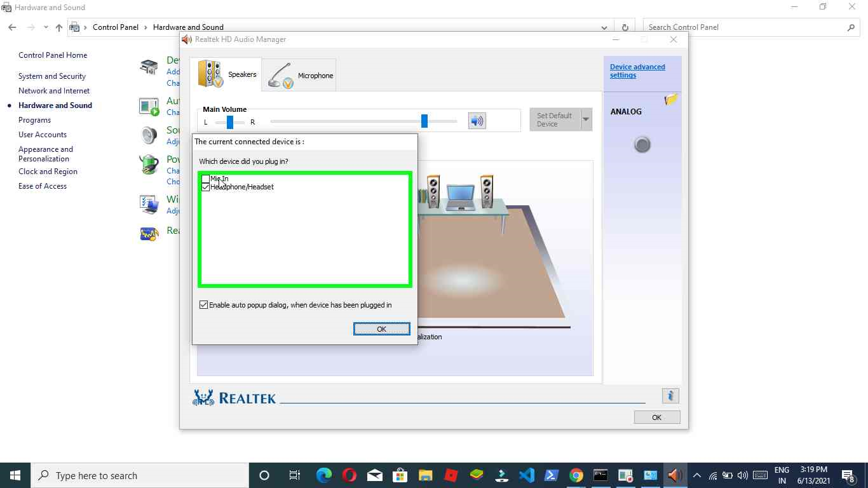Mute speakers with the volume speaker button
This screenshot has width=868, height=488.
pos(477,121)
